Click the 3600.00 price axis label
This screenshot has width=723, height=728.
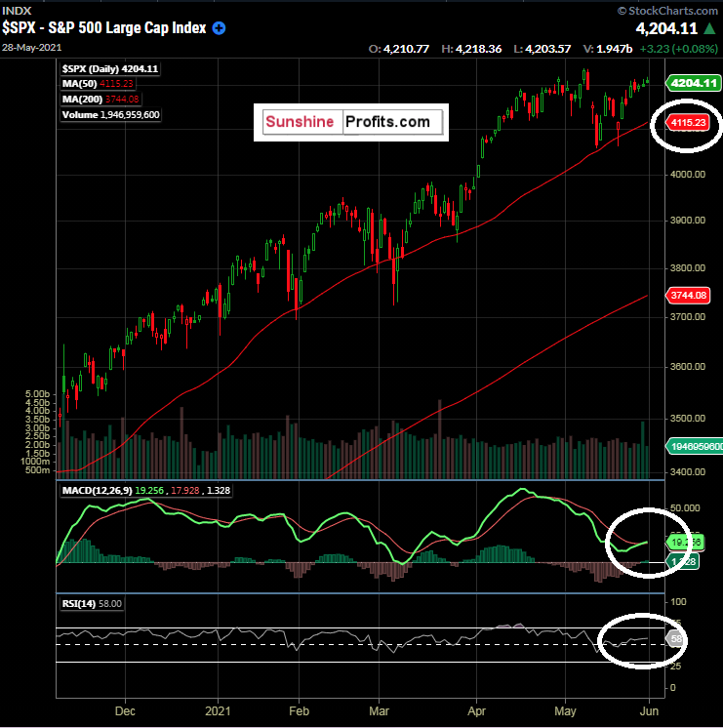click(688, 366)
